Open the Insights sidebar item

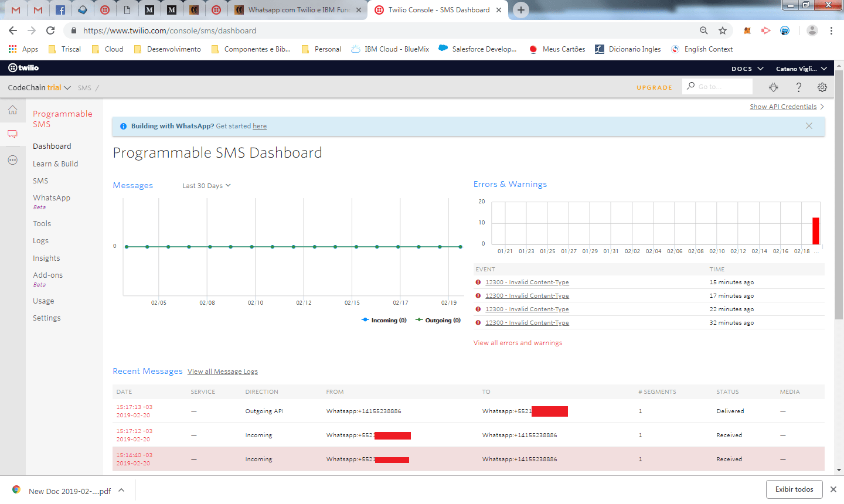click(46, 258)
